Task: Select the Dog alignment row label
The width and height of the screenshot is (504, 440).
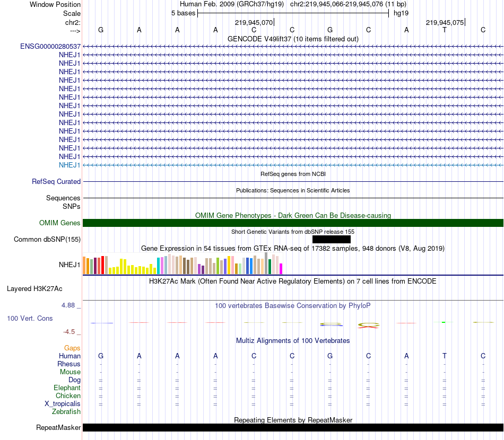Action: coord(74,380)
